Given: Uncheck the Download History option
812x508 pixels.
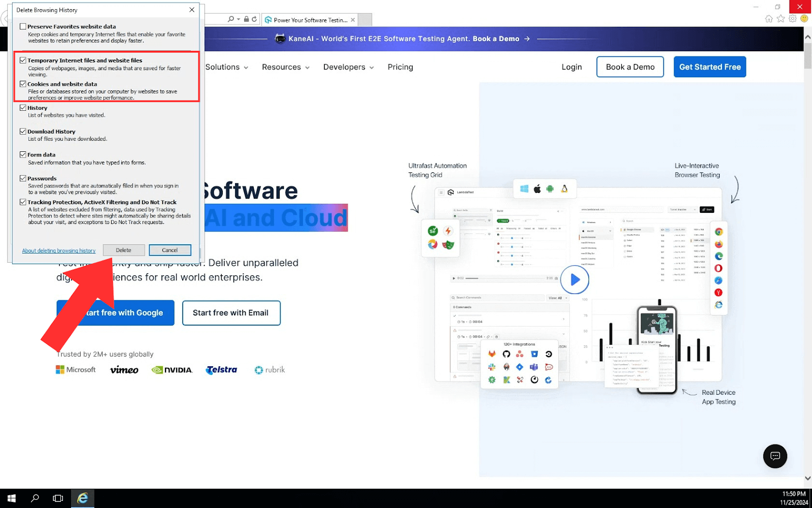Looking at the screenshot, I should (x=23, y=131).
